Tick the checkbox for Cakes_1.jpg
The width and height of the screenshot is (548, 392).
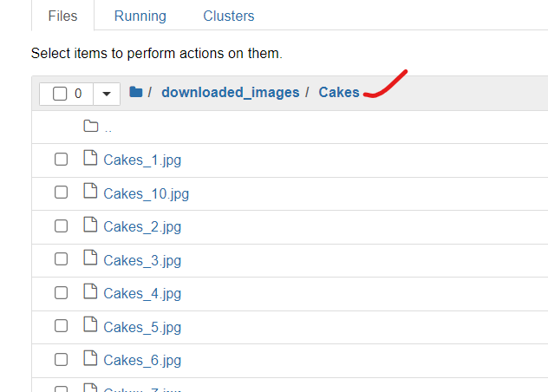61,160
